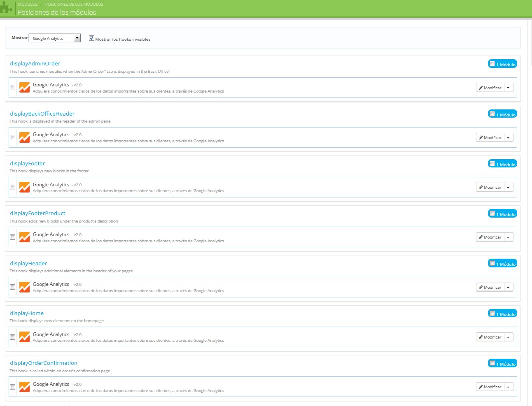The height and width of the screenshot is (406, 532).
Task: Expand the Modificar arrow menu in displayOrderConfirmation
Action: (x=509, y=387)
